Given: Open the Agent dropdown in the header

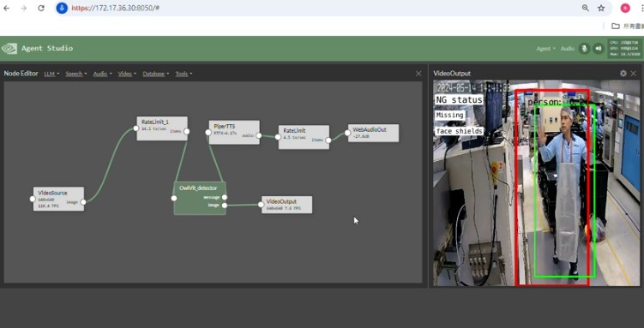Looking at the screenshot, I should click(546, 48).
